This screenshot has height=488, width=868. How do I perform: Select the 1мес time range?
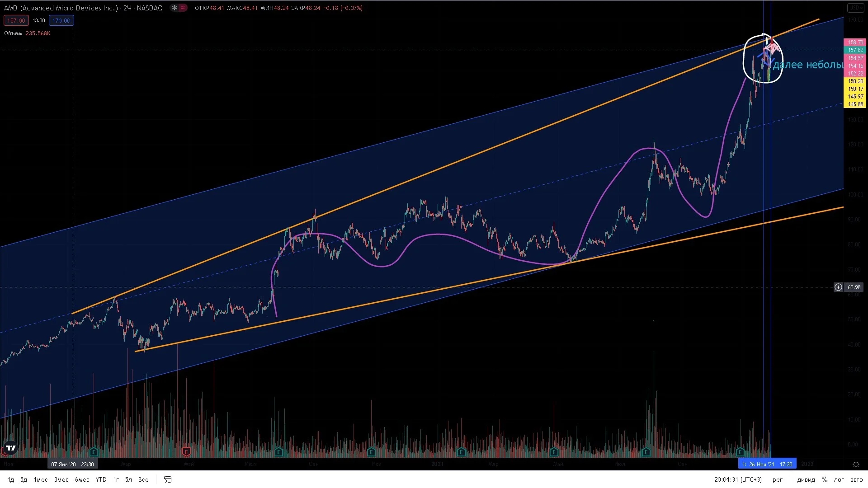pos(41,479)
